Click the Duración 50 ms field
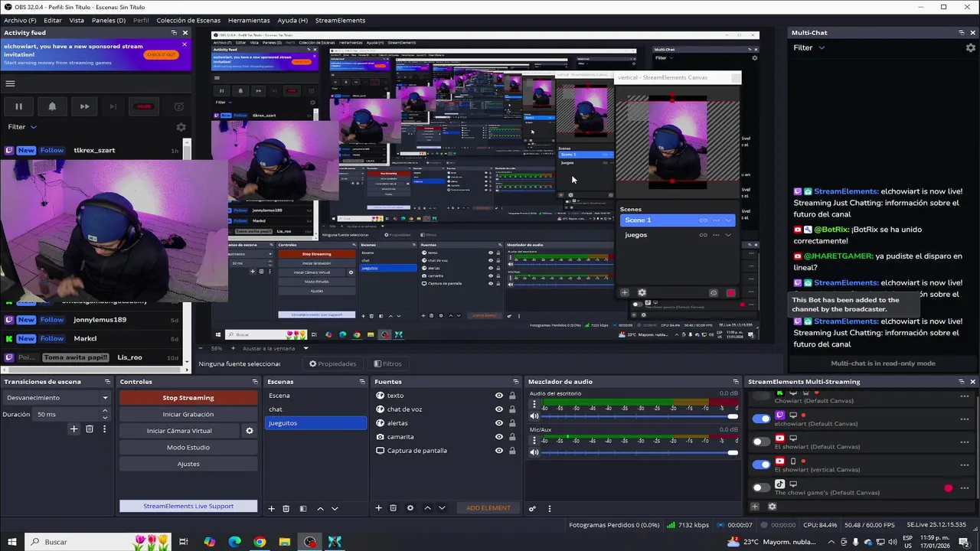This screenshot has height=551, width=980. 67,414
